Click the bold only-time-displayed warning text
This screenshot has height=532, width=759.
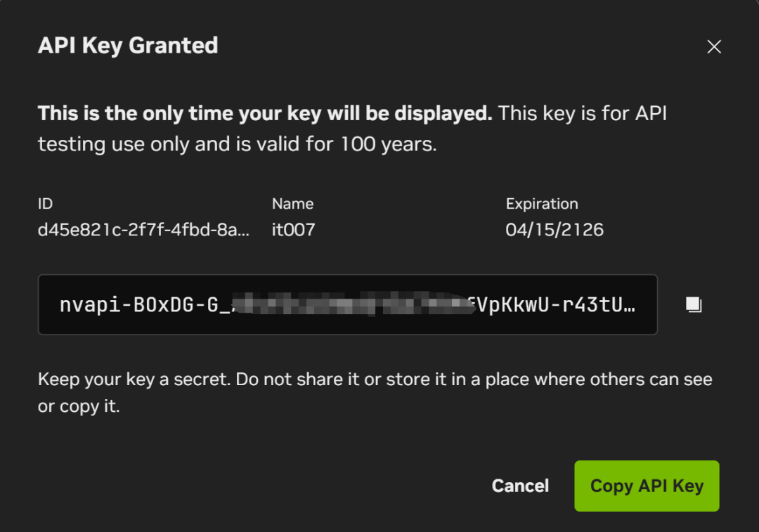tap(265, 113)
